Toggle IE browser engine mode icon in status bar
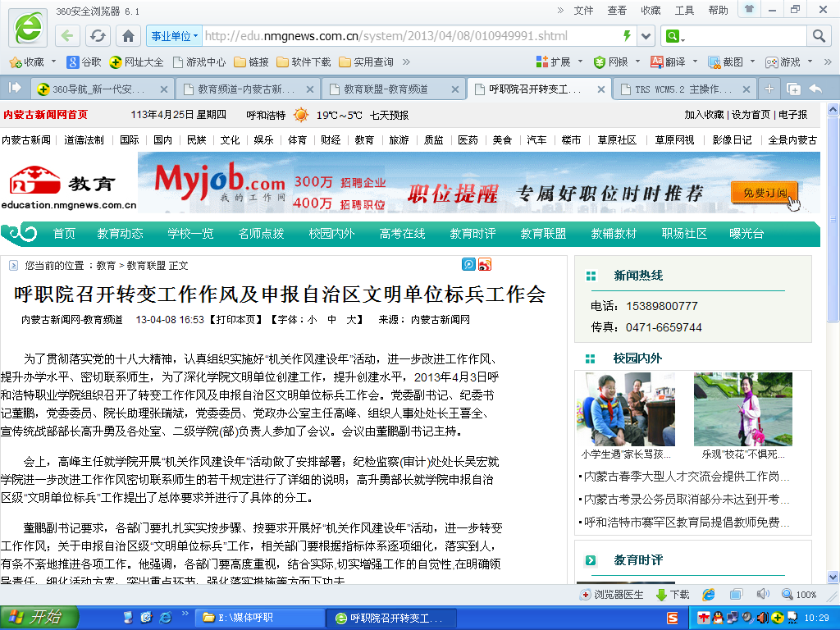 [x=709, y=594]
